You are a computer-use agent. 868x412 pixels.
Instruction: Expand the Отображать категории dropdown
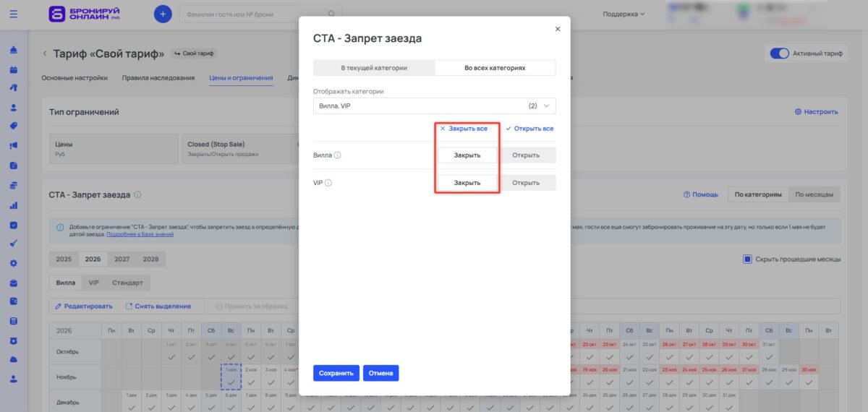(434, 106)
